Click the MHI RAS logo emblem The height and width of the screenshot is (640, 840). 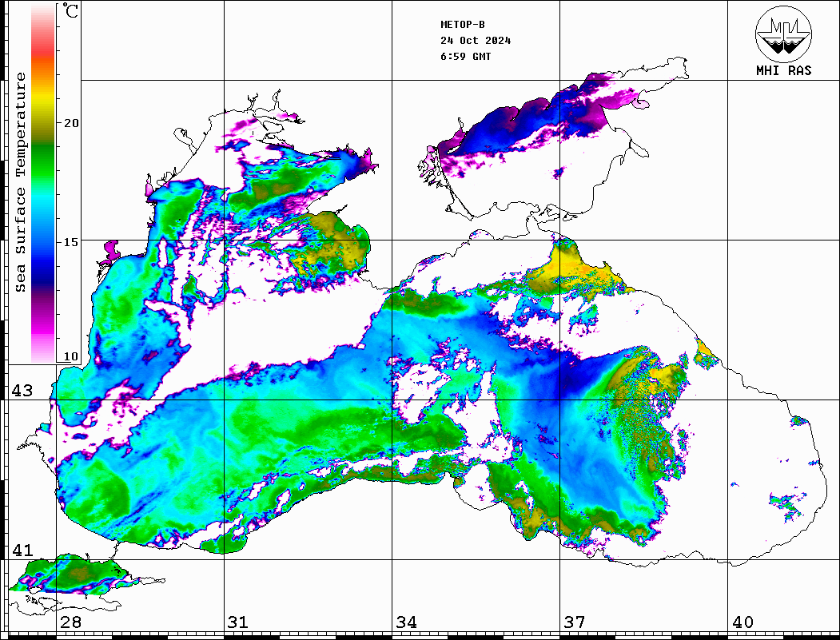(x=784, y=34)
